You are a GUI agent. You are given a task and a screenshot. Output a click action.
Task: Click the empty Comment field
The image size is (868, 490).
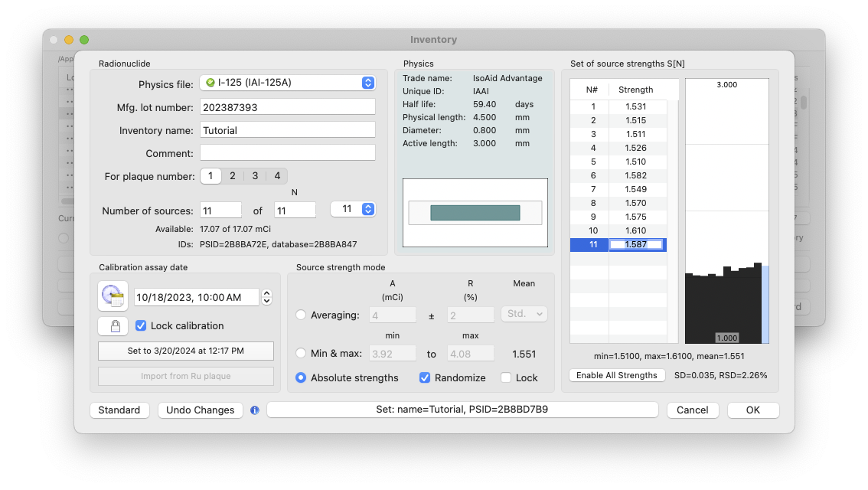point(288,153)
